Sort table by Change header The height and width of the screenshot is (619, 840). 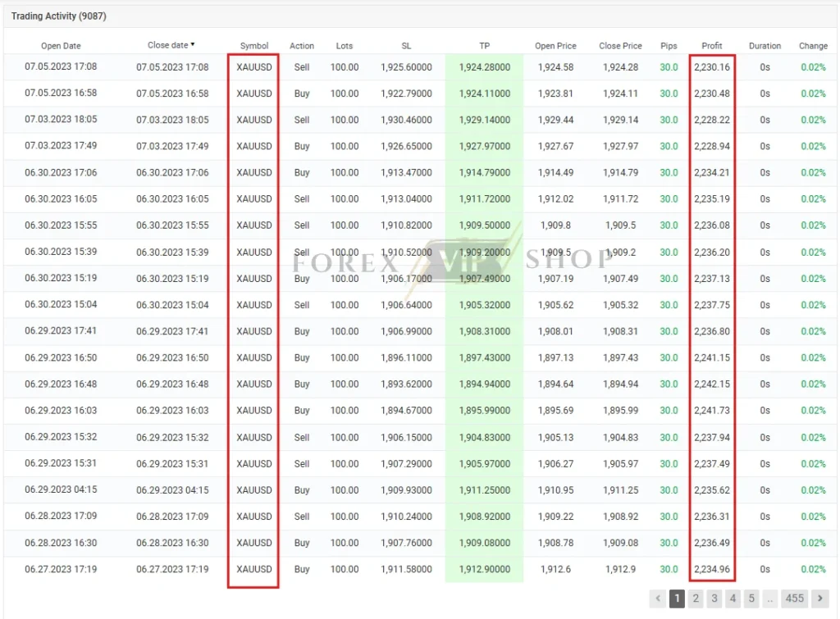pos(813,46)
